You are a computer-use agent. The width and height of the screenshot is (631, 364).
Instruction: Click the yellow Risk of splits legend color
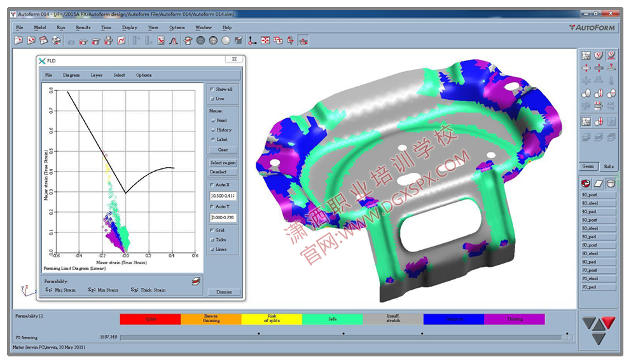[272, 319]
